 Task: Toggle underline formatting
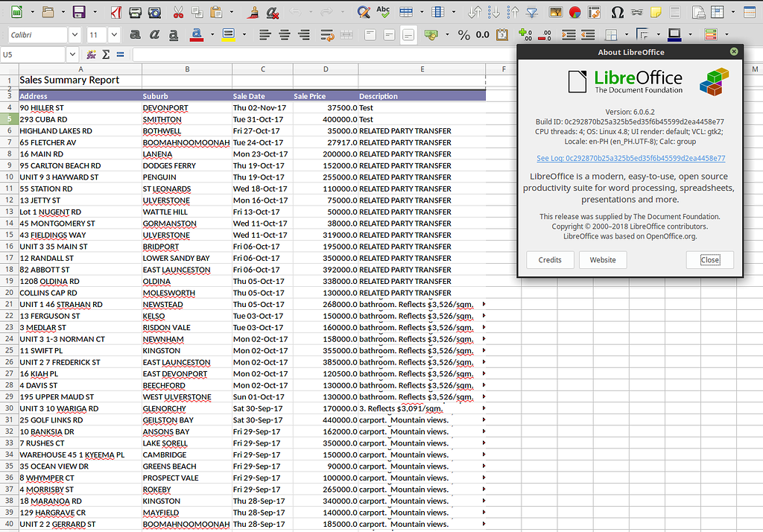[173, 34]
